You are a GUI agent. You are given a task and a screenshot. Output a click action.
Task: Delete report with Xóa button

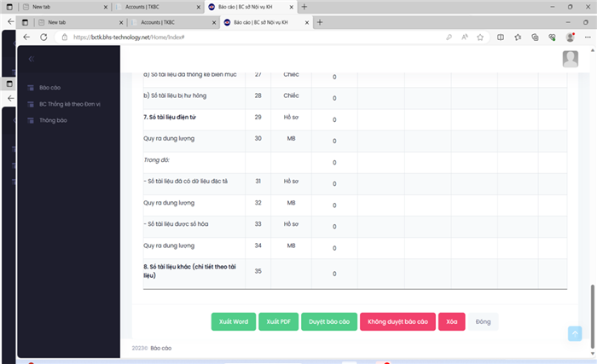coord(451,321)
